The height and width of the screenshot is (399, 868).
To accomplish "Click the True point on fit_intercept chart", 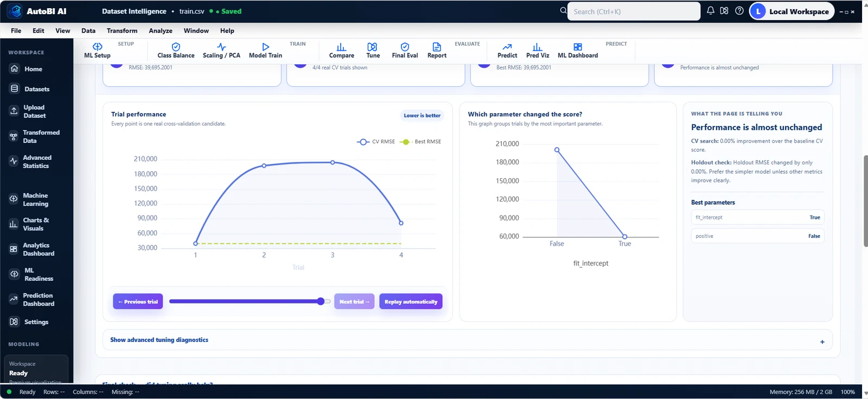I will pyautogui.click(x=624, y=237).
